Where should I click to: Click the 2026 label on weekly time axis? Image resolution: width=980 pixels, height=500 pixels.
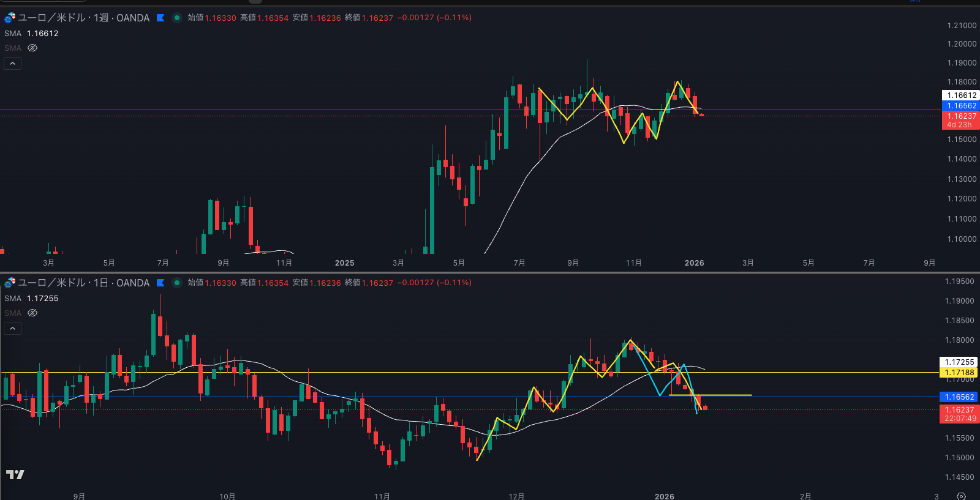coord(694,263)
